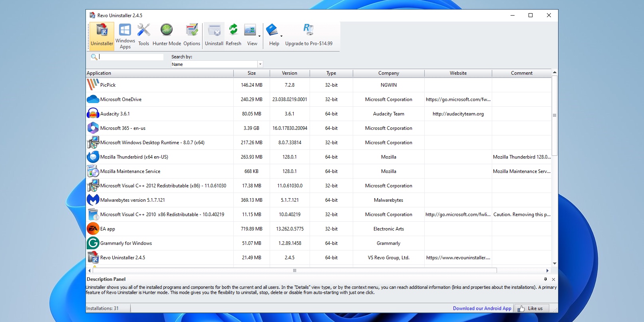Viewport: 644px width, 322px height.
Task: Select the Uninstaller toolbar button
Action: point(102,36)
